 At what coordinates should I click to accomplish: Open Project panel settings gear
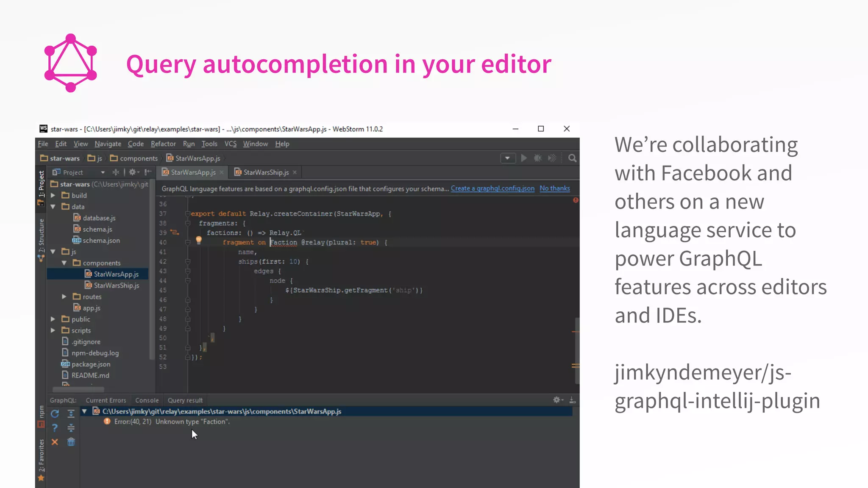pyautogui.click(x=133, y=172)
